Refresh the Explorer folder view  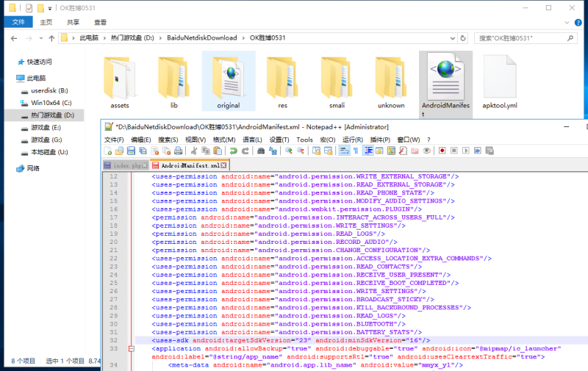coord(463,38)
